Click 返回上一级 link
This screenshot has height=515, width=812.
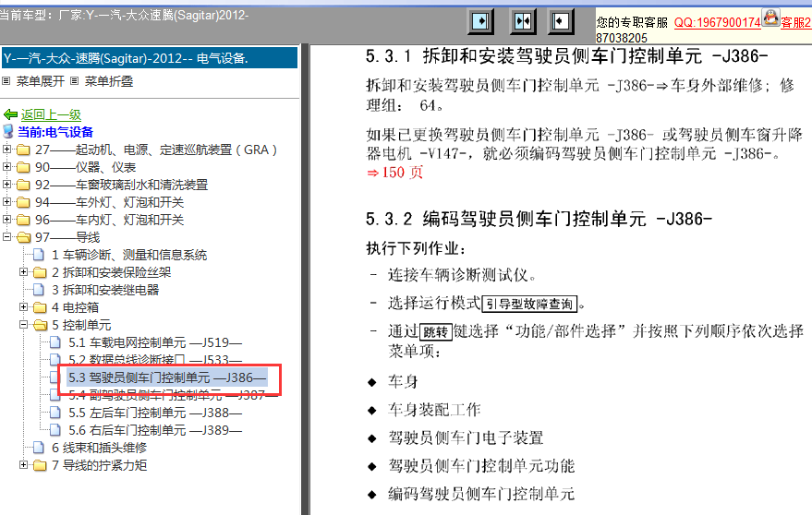[x=51, y=114]
